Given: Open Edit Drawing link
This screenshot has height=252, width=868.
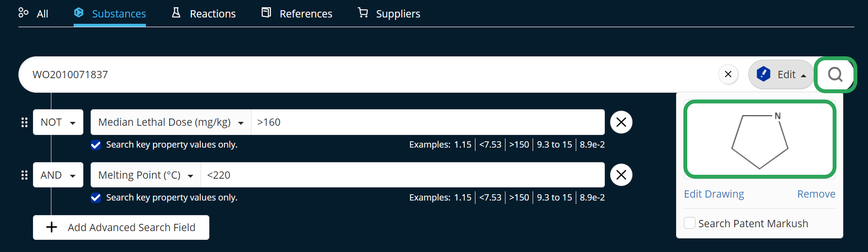Looking at the screenshot, I should [x=714, y=194].
